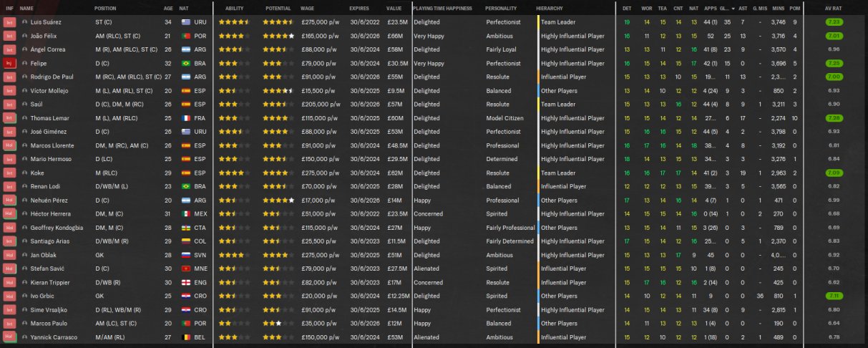Screen dimensions: 868x348
Task: Click the Int badge beside Koke
Action: pos(9,173)
